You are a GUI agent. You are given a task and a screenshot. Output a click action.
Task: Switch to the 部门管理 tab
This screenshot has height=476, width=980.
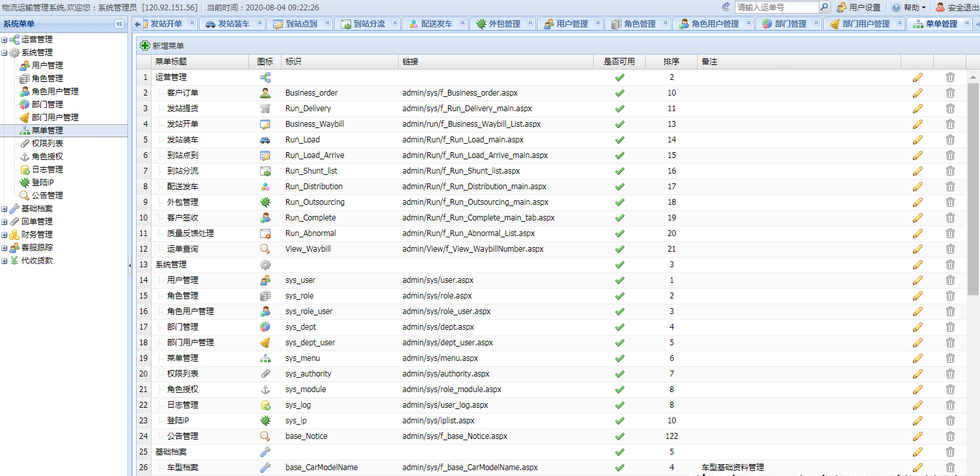[x=789, y=23]
